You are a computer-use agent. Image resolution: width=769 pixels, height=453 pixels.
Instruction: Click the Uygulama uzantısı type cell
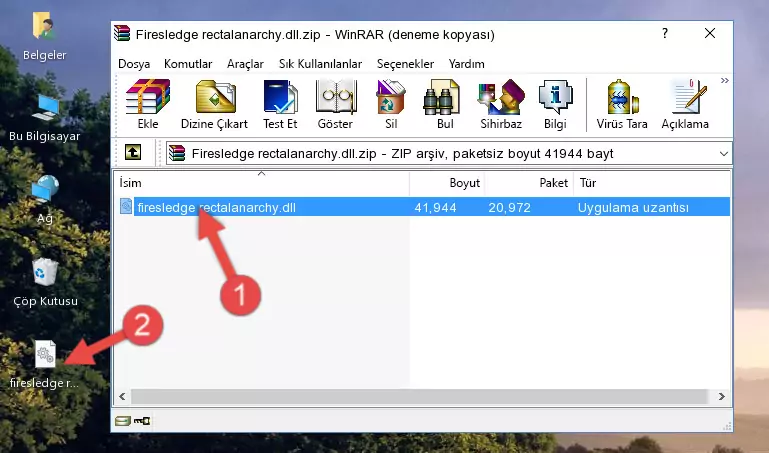click(x=633, y=207)
